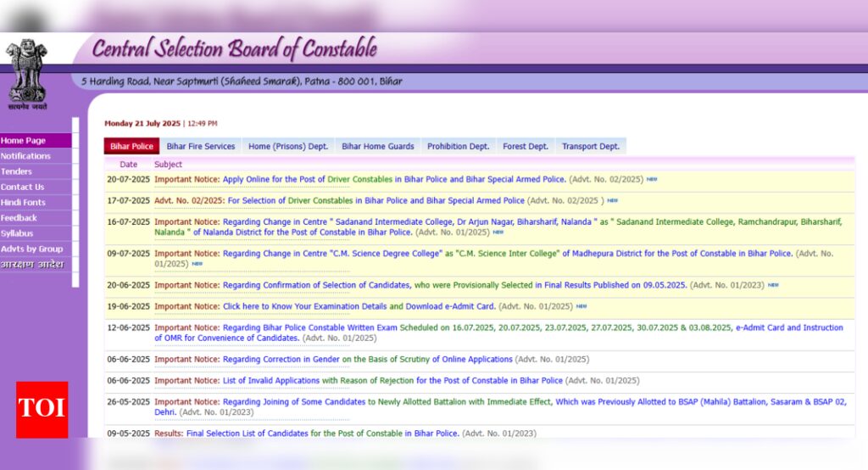The height and width of the screenshot is (470, 868).
Task: Click the date 12-06-2025 in the table
Action: point(129,327)
